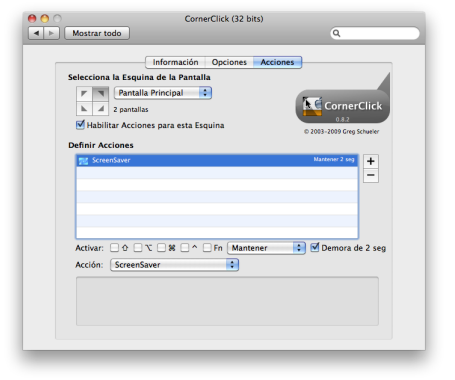Select the bottom-left screen corner
Screen dimensions: 455x380
click(x=84, y=108)
